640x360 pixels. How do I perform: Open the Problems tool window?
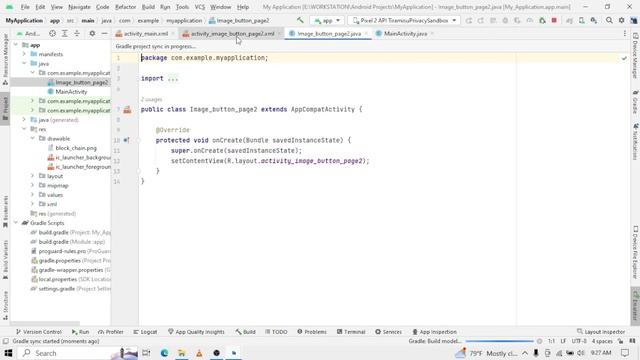coord(312,332)
